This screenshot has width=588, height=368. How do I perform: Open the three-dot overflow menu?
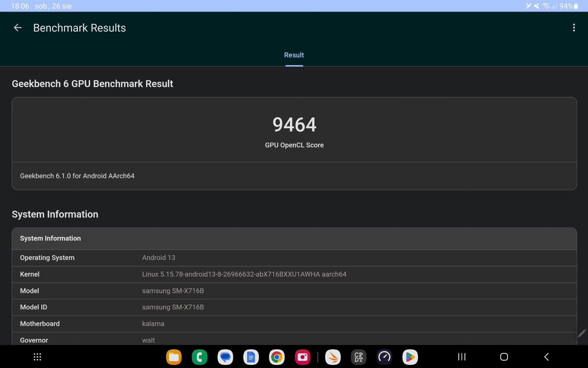[574, 28]
